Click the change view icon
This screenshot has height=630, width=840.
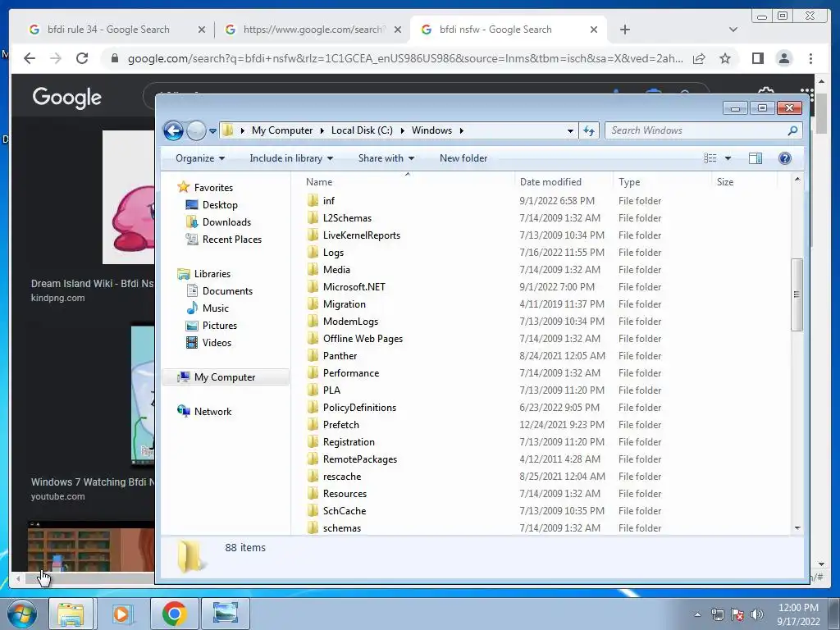click(x=710, y=158)
